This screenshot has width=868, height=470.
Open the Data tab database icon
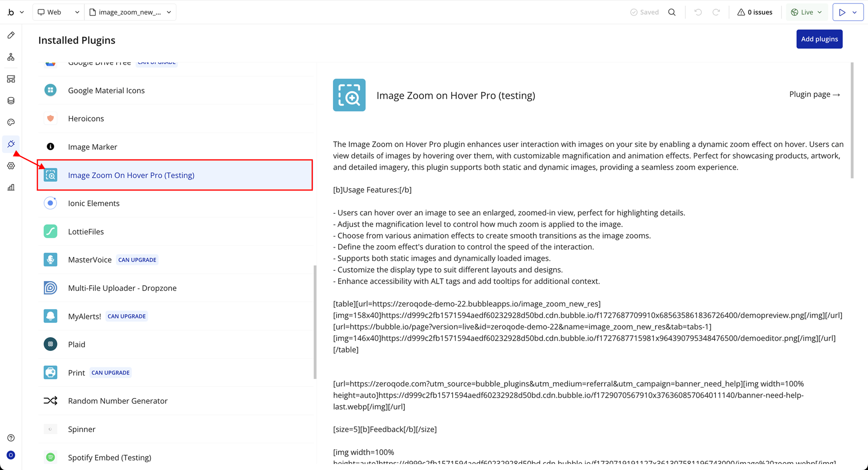[x=11, y=101]
